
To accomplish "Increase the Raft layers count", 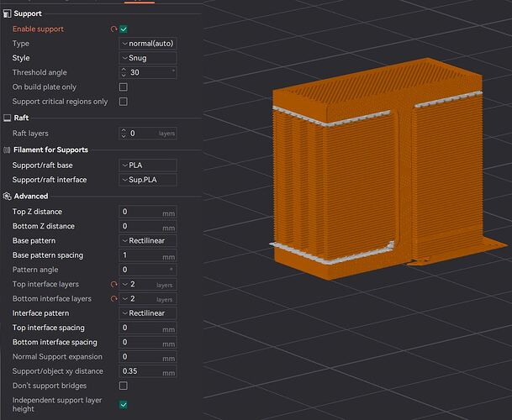I will coord(124,130).
